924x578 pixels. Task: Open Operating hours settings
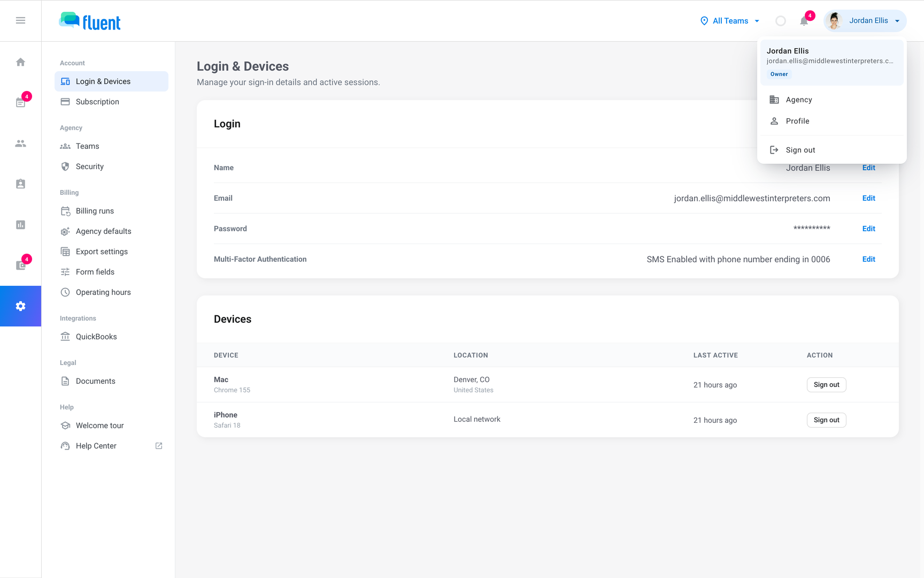[x=111, y=292]
